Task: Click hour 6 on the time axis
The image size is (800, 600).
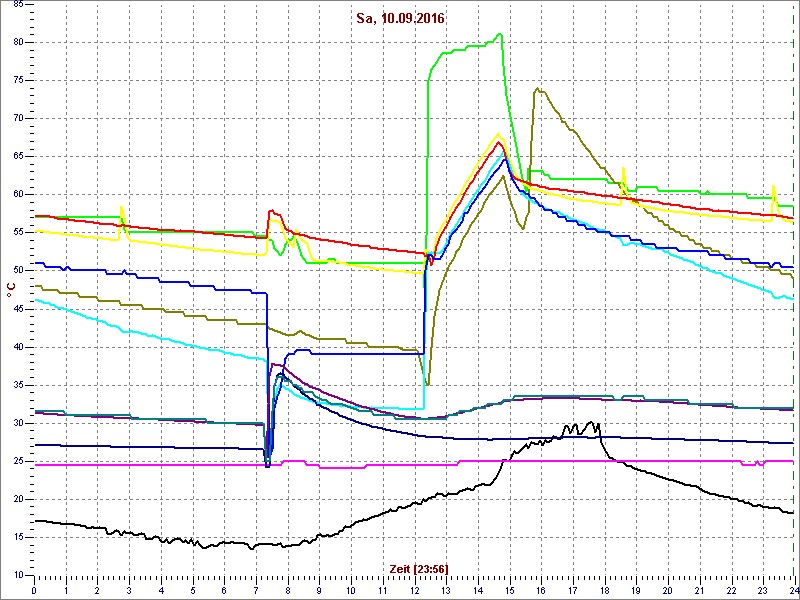Action: (224, 590)
